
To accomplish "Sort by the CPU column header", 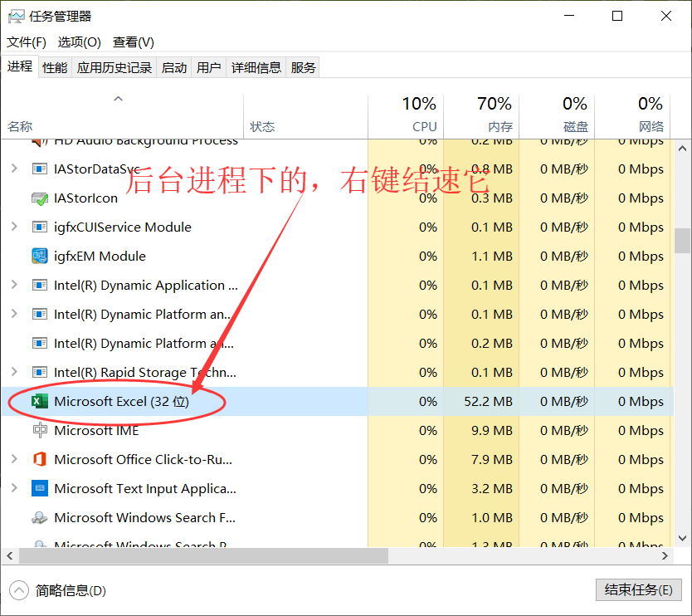I will click(x=406, y=116).
